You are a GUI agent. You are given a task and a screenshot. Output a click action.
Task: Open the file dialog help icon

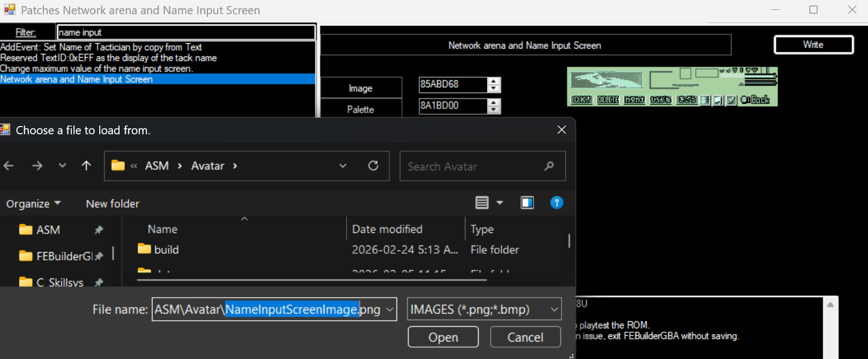(557, 203)
